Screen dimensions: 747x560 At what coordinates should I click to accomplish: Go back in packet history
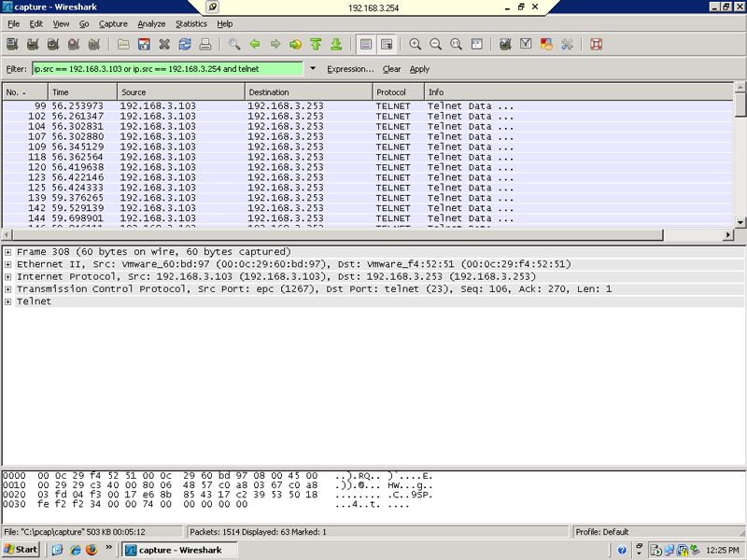tap(255, 44)
